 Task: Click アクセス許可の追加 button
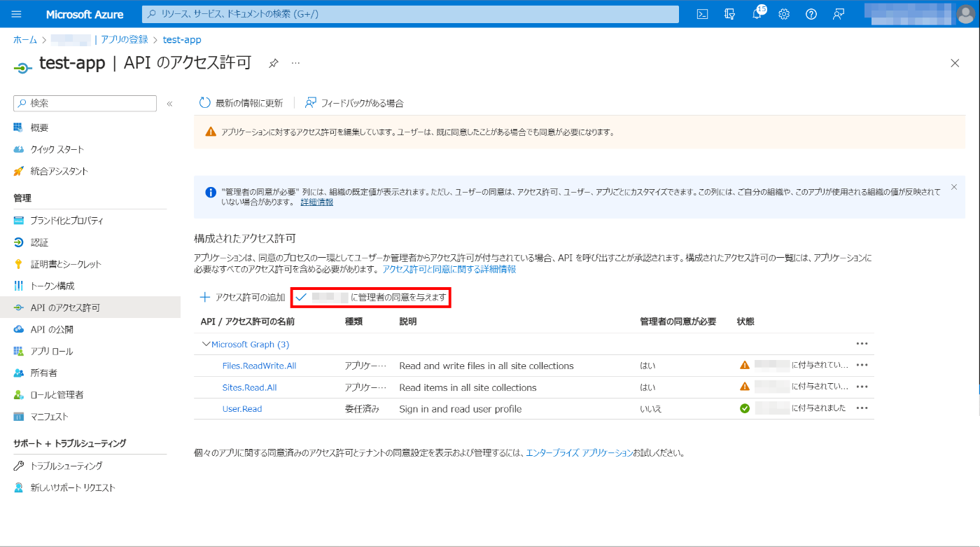[x=242, y=297]
